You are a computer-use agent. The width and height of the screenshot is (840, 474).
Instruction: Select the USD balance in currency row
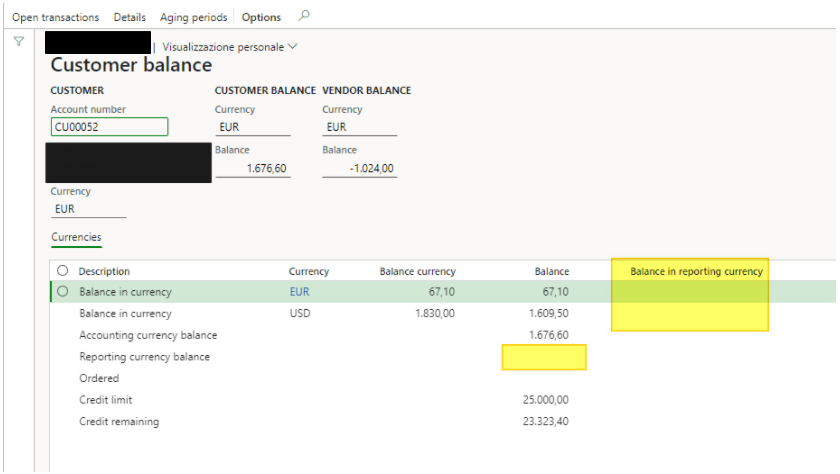tap(125, 313)
